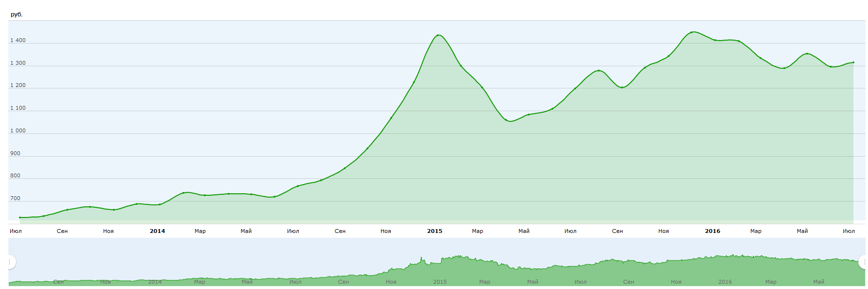868x289 pixels.
Task: Click the 700 value axis label
Action: click(x=15, y=199)
